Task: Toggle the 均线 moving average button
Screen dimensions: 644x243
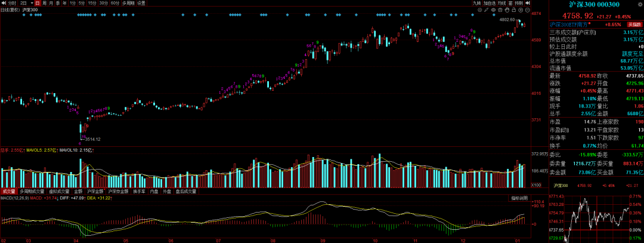Action: pos(502,3)
